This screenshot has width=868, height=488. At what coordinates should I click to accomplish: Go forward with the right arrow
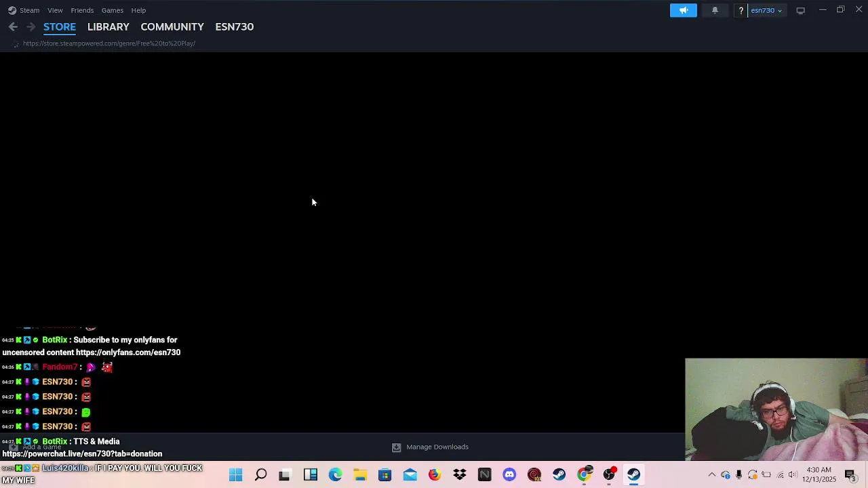tap(31, 26)
